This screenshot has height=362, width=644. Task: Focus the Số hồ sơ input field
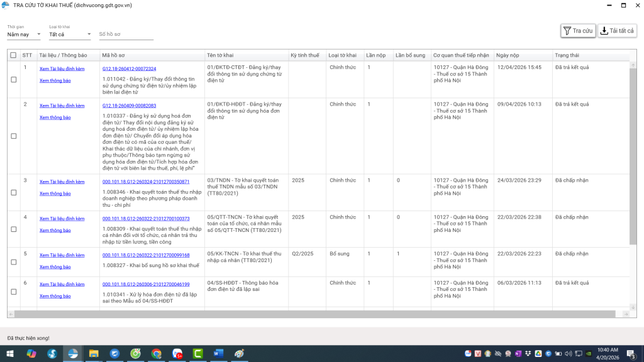[x=125, y=35]
